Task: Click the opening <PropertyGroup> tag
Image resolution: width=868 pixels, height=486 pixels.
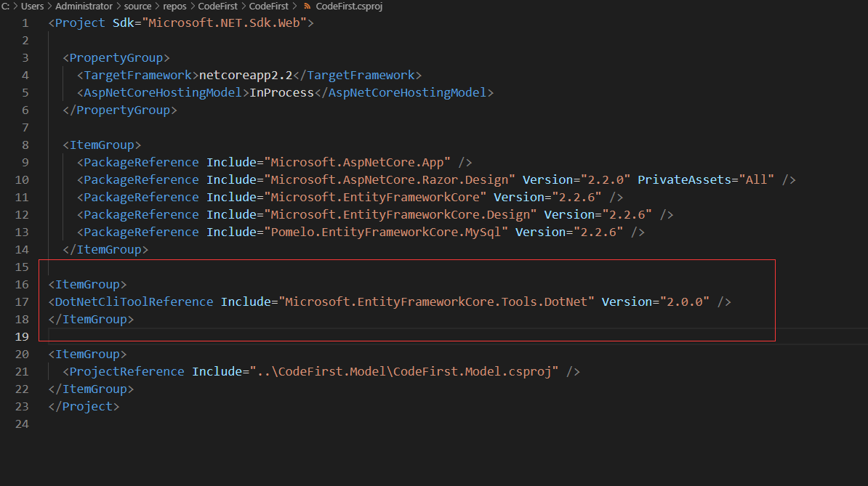Action: click(x=116, y=58)
